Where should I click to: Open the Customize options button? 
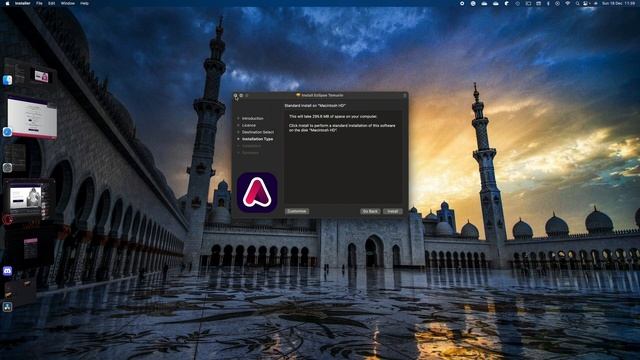click(x=297, y=211)
